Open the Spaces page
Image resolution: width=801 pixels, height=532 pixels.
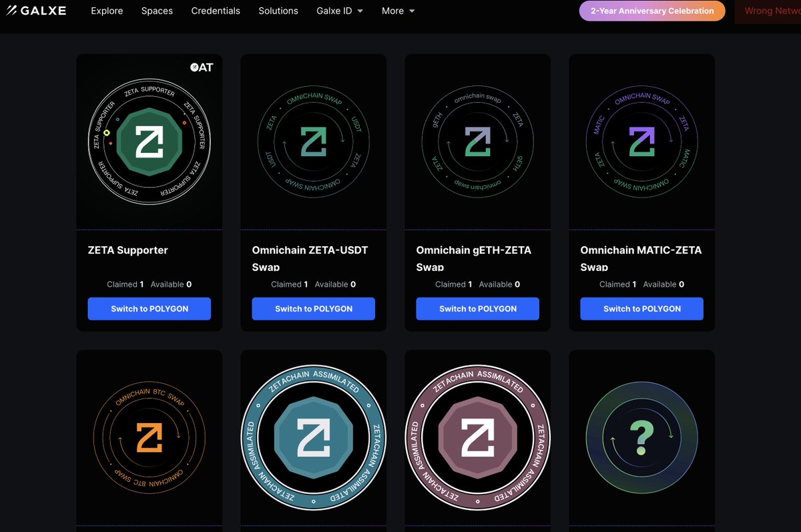click(157, 11)
